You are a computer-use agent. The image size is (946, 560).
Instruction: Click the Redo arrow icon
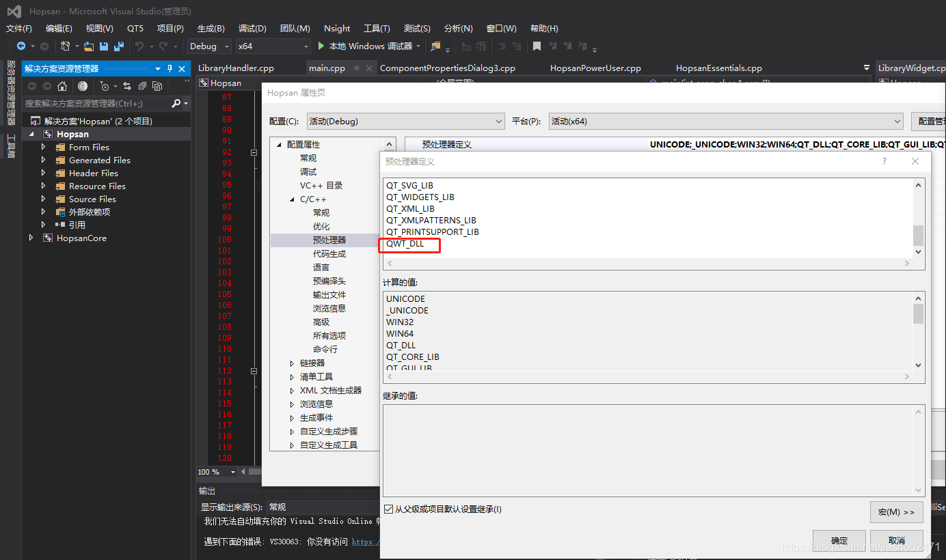pyautogui.click(x=163, y=46)
